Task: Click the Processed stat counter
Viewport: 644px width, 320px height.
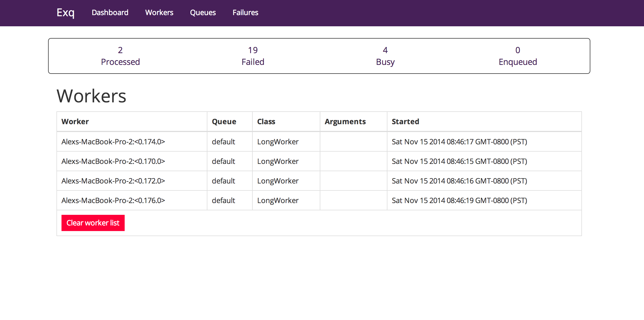Action: point(120,56)
